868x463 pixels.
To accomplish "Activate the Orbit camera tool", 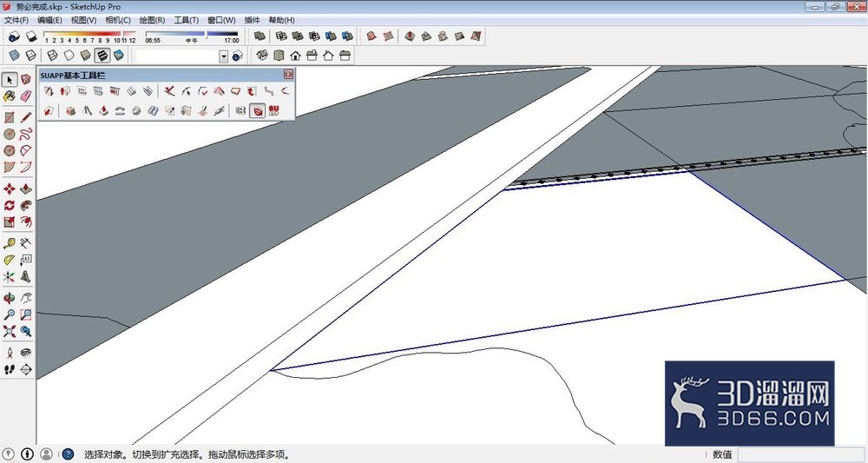I will 10,298.
